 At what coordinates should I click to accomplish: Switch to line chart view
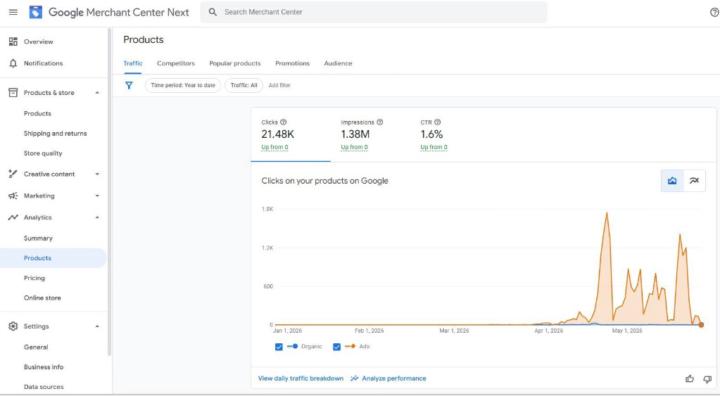[694, 181]
